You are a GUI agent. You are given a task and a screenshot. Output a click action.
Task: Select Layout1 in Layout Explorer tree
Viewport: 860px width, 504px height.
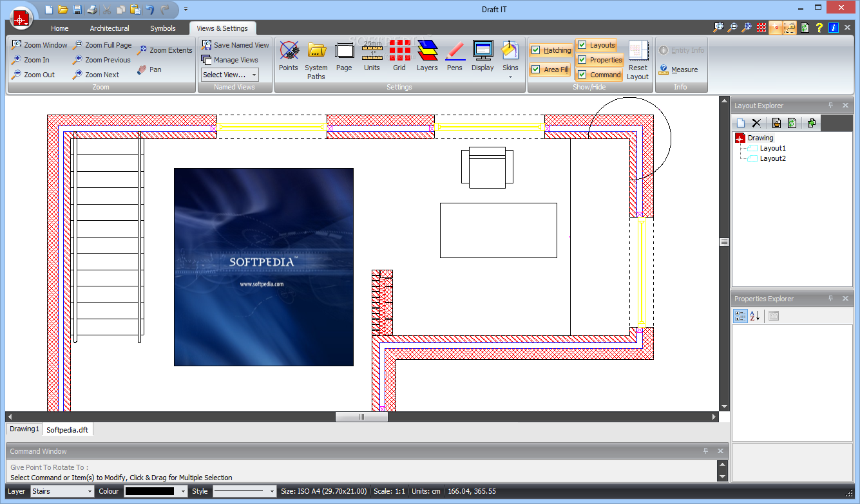tap(772, 148)
